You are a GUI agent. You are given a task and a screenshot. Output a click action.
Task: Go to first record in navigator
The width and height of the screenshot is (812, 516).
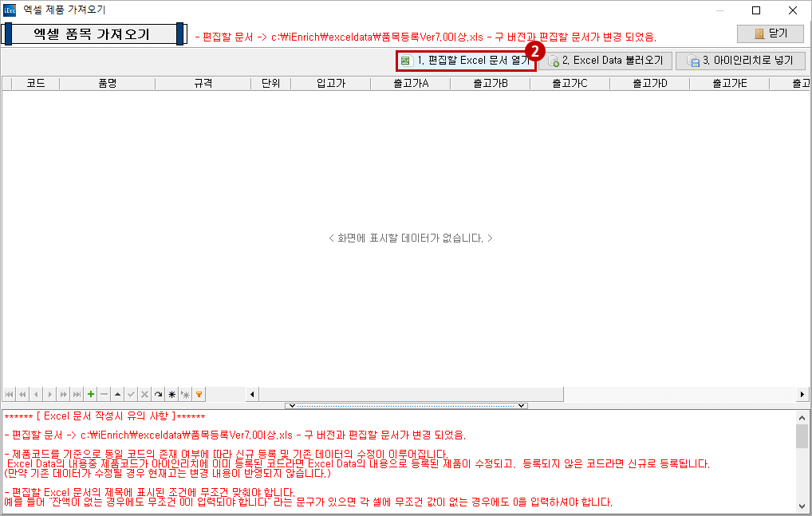point(10,394)
